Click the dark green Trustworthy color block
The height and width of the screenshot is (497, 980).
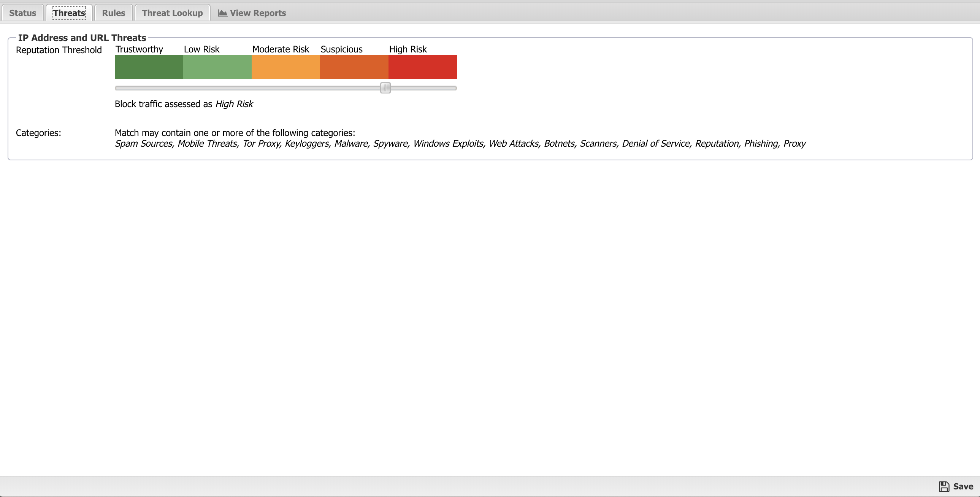coord(149,67)
